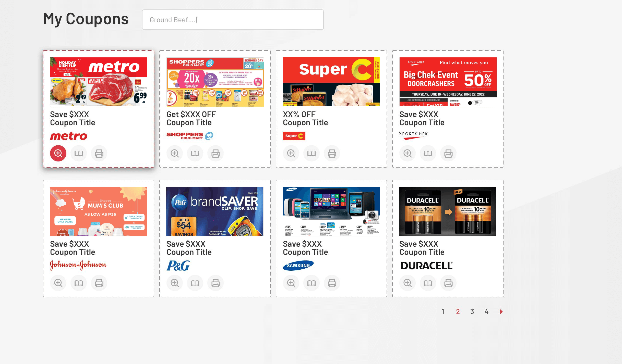Open the Super C flyer thumbnail

click(x=331, y=82)
